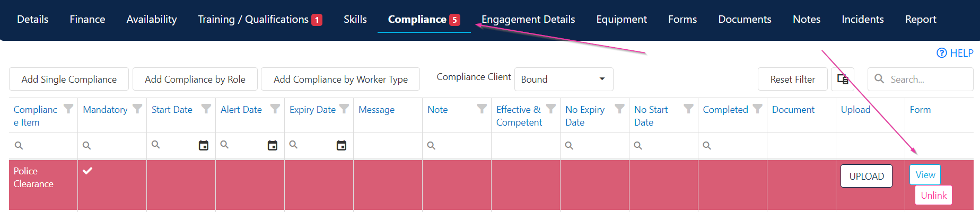Open Completed column filter funnel
The height and width of the screenshot is (212, 980).
click(x=758, y=109)
